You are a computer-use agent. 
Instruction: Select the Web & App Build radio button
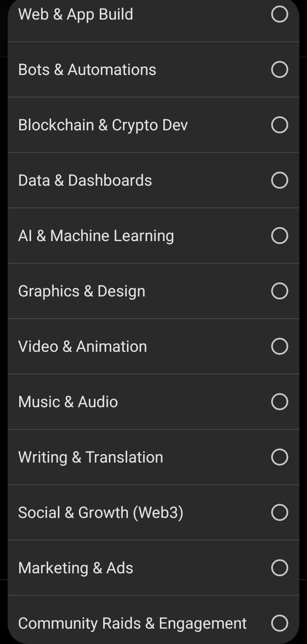click(x=280, y=14)
